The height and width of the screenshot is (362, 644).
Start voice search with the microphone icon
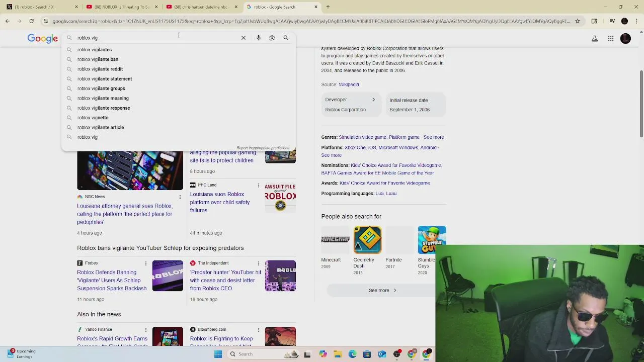coord(259,38)
